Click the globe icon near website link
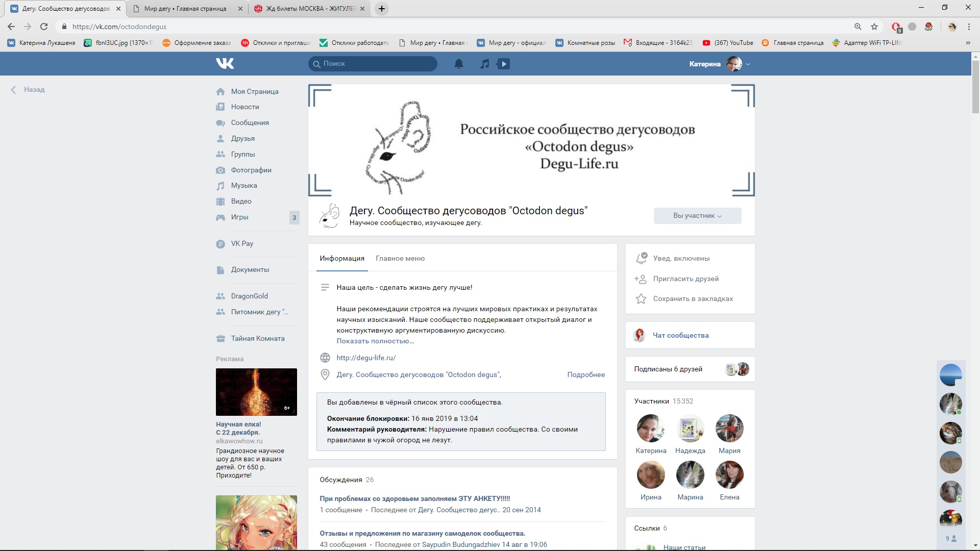Image resolution: width=980 pixels, height=551 pixels. click(325, 358)
